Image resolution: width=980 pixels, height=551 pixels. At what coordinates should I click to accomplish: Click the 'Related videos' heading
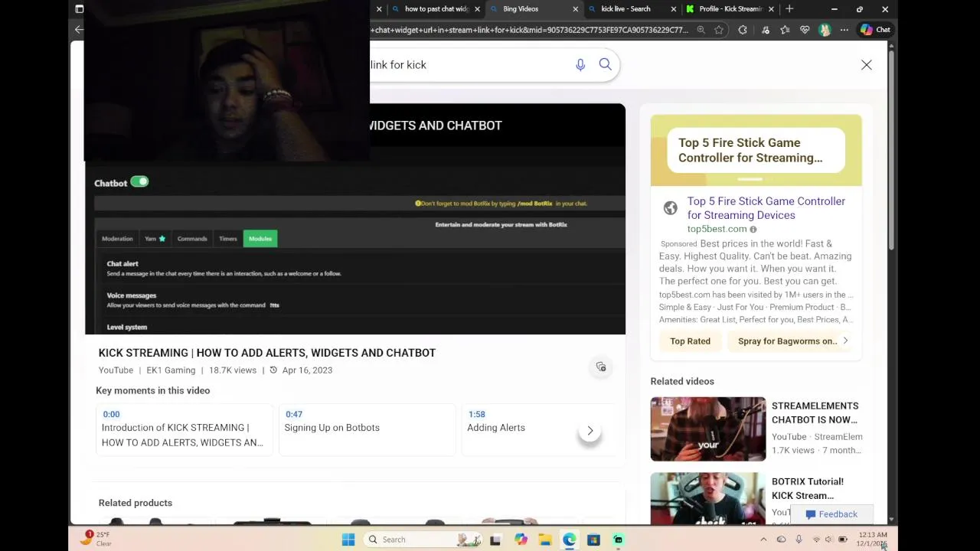(682, 381)
